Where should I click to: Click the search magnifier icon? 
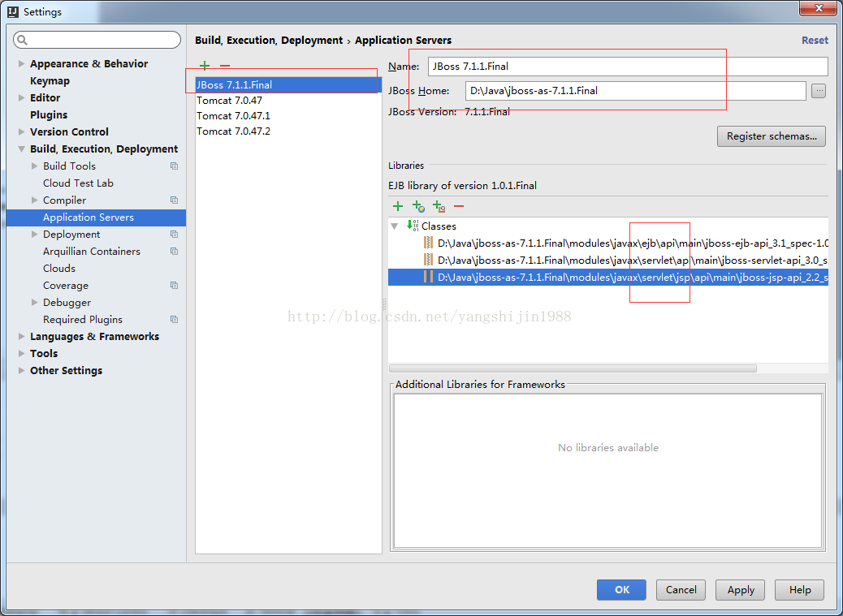23,40
